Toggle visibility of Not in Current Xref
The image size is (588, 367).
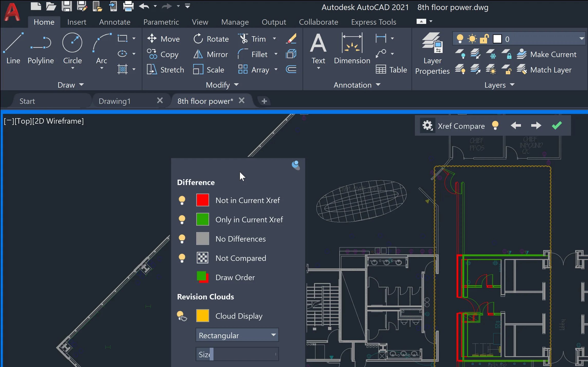[182, 200]
